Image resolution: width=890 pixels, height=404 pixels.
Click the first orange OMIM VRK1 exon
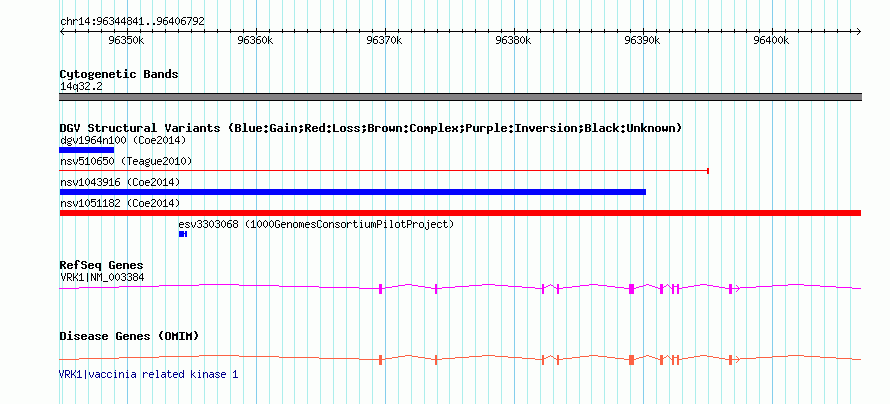(380, 359)
